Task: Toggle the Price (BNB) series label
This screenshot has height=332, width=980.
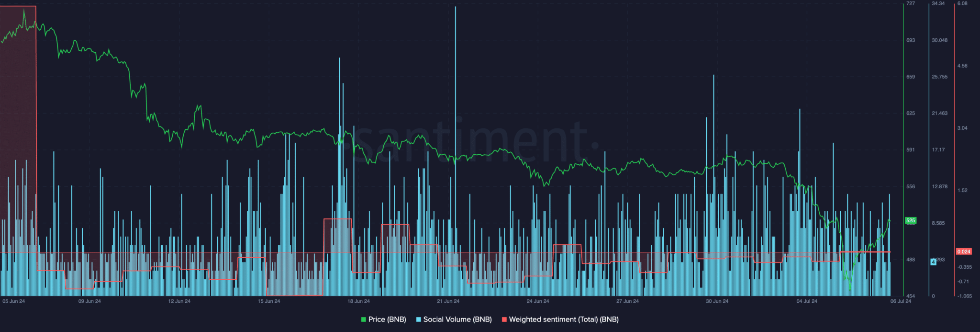Action: click(387, 320)
